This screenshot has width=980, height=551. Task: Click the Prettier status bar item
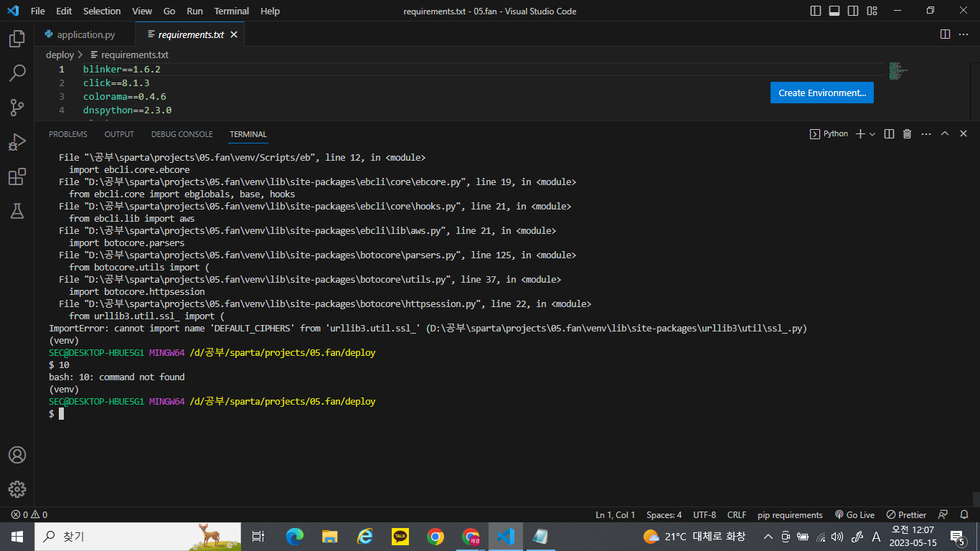point(906,514)
